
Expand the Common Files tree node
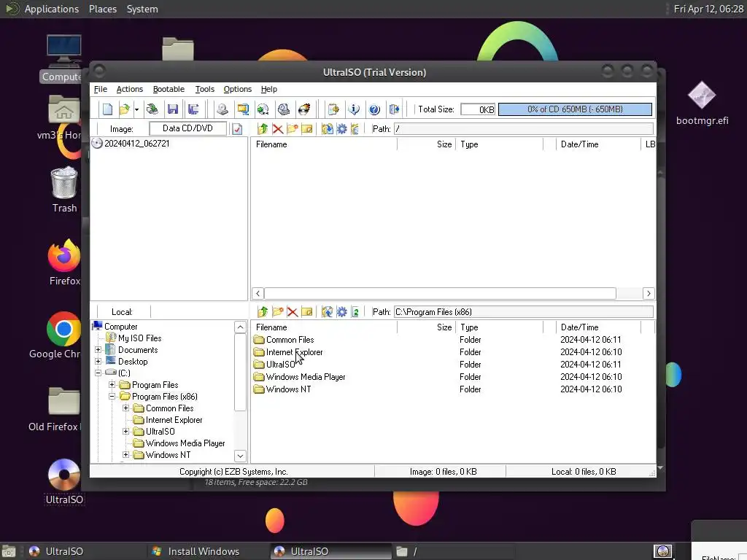[125, 408]
